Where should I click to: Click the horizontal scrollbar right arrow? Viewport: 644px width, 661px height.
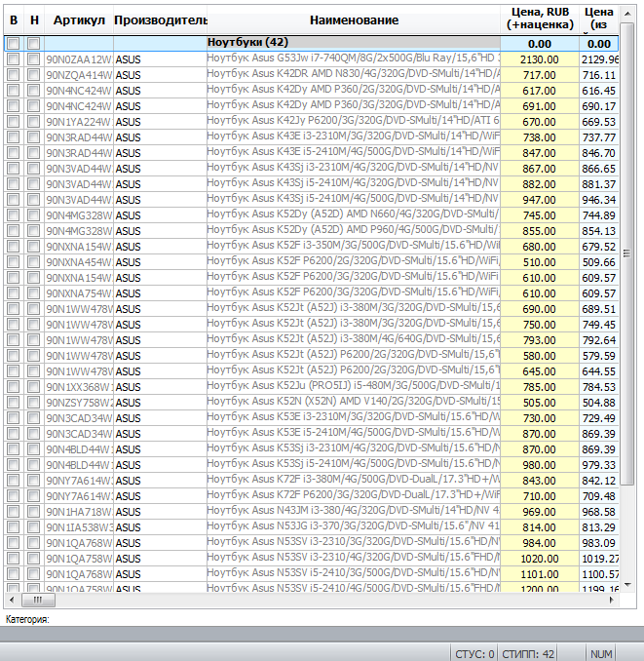point(612,600)
